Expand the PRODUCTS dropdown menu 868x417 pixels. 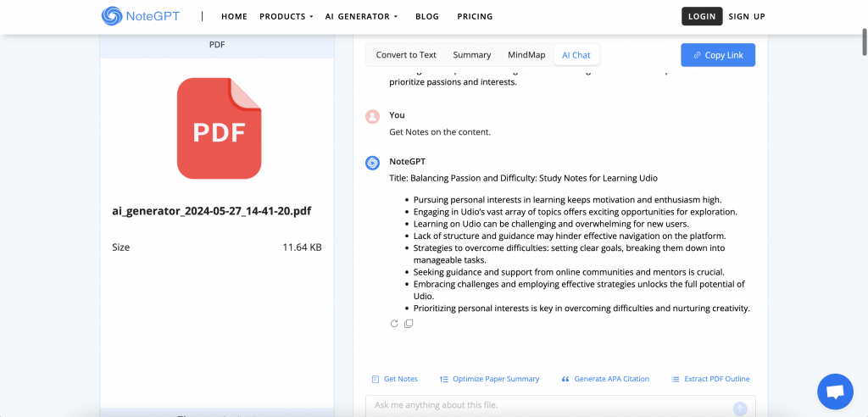coord(287,17)
